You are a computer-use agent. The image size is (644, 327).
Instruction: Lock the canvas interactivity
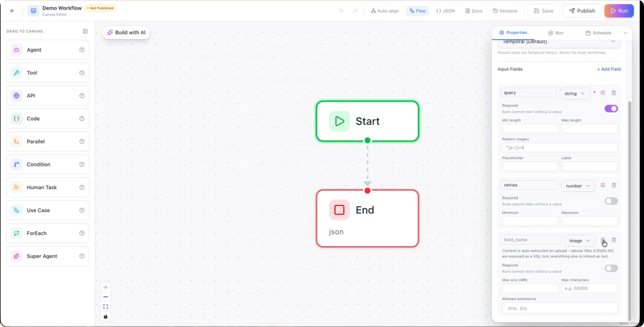[x=105, y=317]
